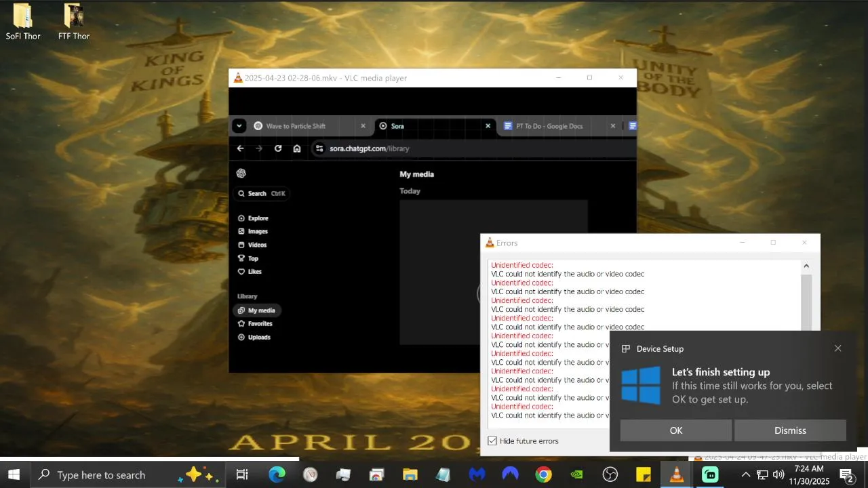Launch Google Chrome from the taskbar
Screen dimensions: 868x488
tap(543, 474)
